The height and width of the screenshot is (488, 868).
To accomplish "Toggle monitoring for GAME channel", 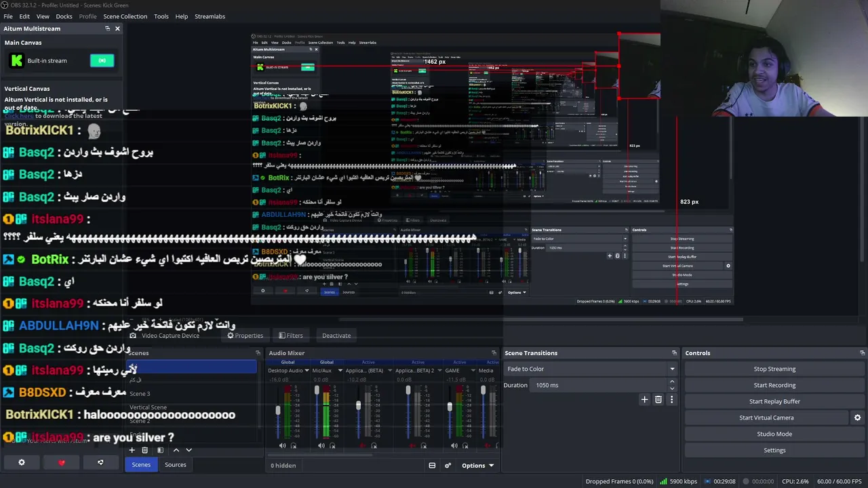I will pos(465,446).
